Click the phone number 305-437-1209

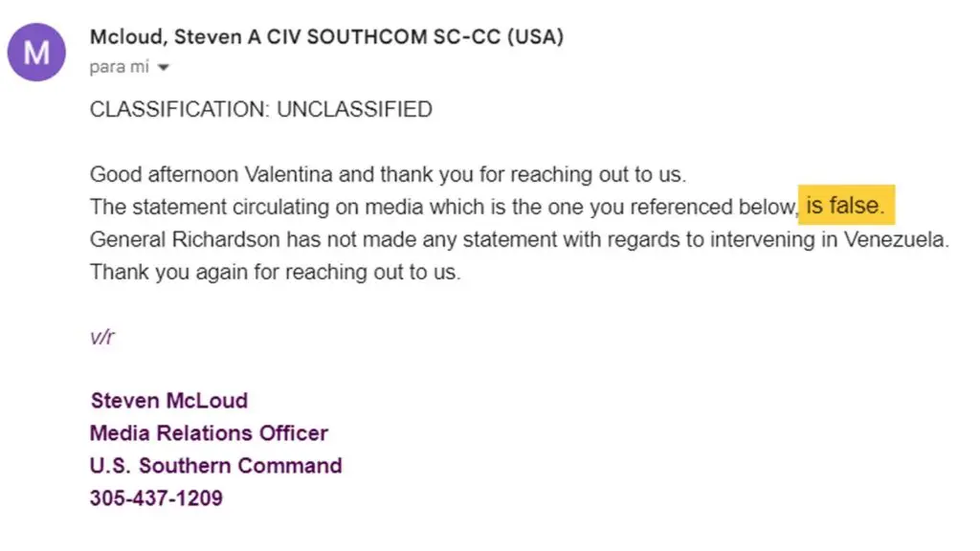click(x=156, y=498)
